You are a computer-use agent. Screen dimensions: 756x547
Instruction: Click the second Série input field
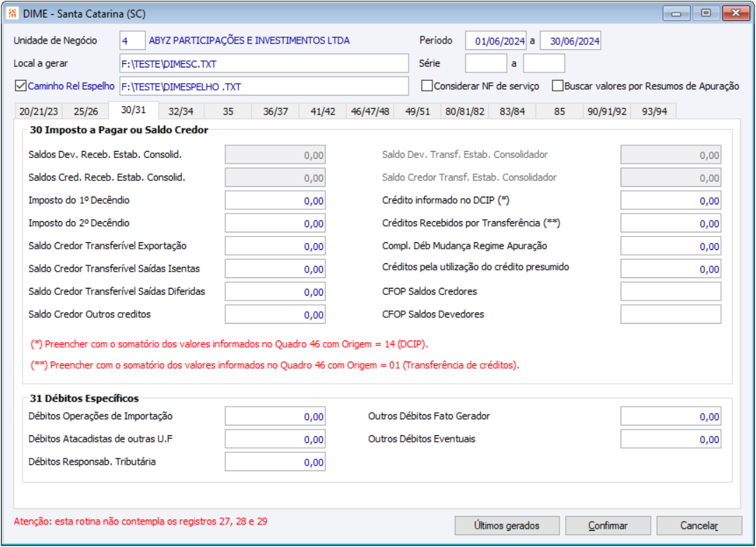[x=544, y=63]
